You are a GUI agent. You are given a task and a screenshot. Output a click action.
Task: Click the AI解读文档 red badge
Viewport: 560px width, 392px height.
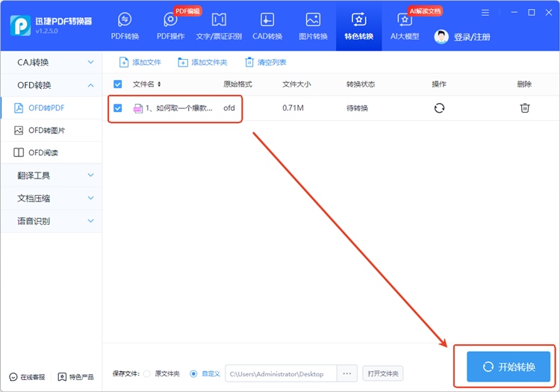425,11
